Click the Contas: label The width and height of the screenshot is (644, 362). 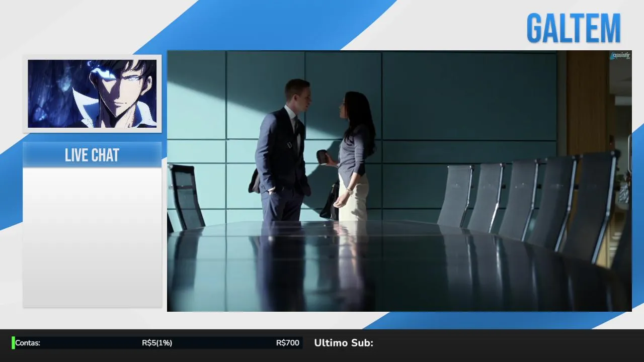coord(28,343)
